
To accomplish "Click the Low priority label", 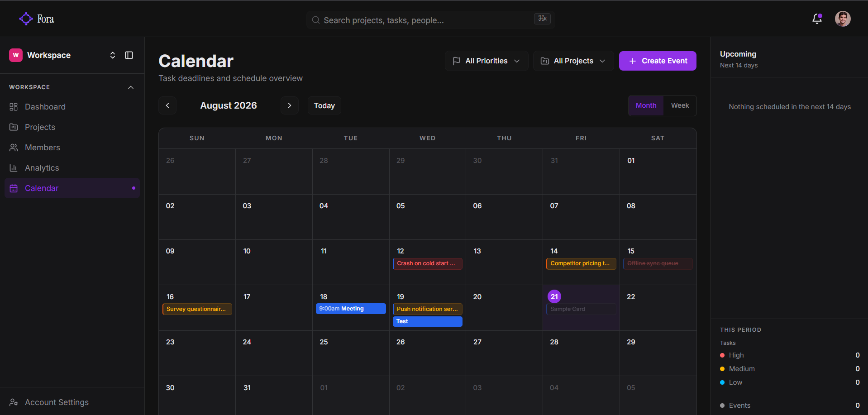I will 735,382.
